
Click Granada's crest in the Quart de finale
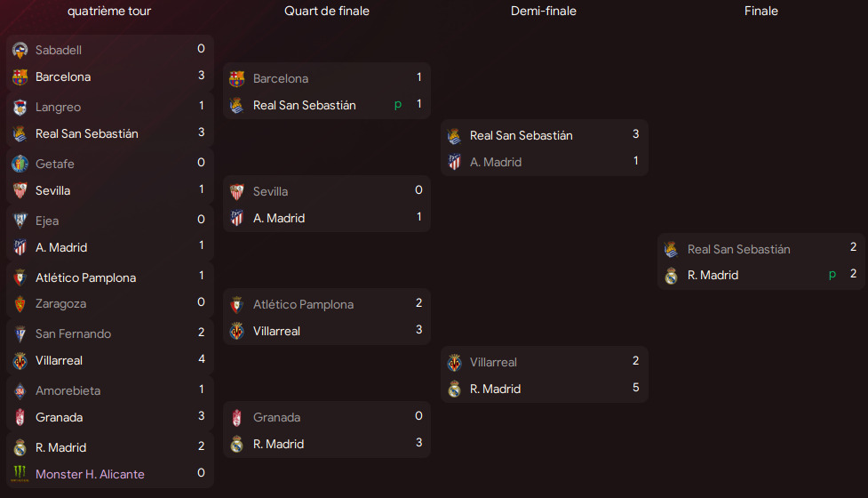(236, 418)
